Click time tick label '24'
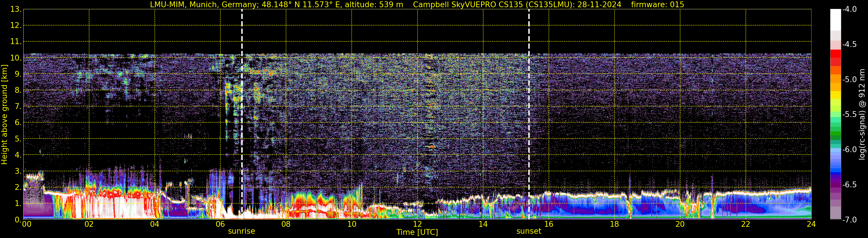The height and width of the screenshot is (238, 868). [811, 224]
